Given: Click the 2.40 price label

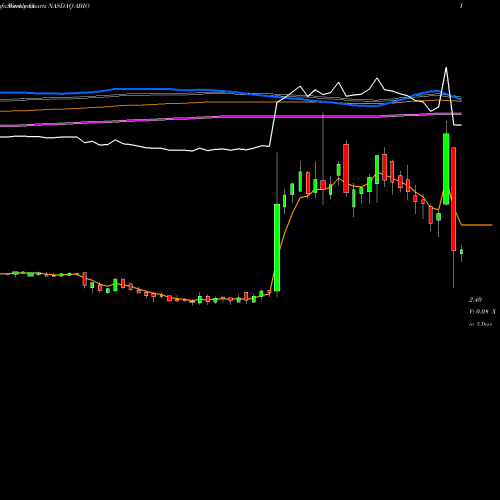Looking at the screenshot, I should (x=475, y=300).
